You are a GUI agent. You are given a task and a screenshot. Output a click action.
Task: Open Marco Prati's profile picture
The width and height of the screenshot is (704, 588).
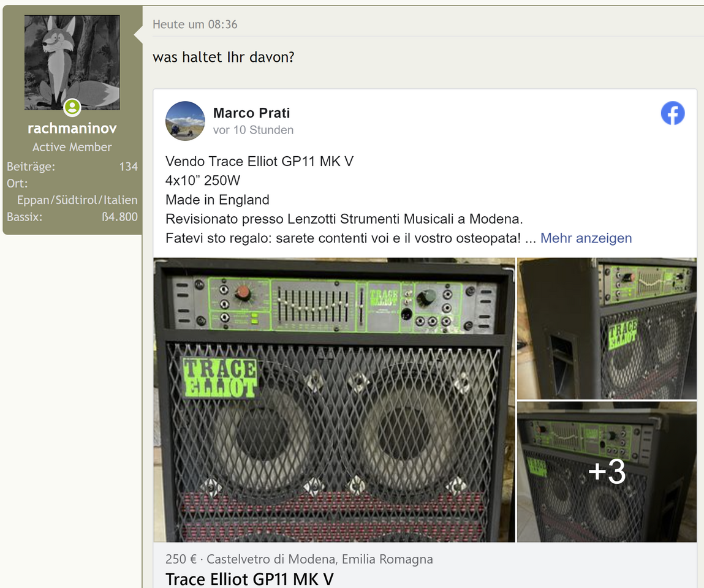(185, 121)
